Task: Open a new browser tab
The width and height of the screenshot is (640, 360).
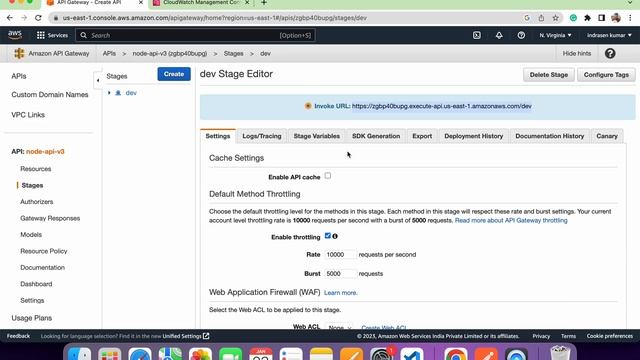Action: (x=264, y=3)
